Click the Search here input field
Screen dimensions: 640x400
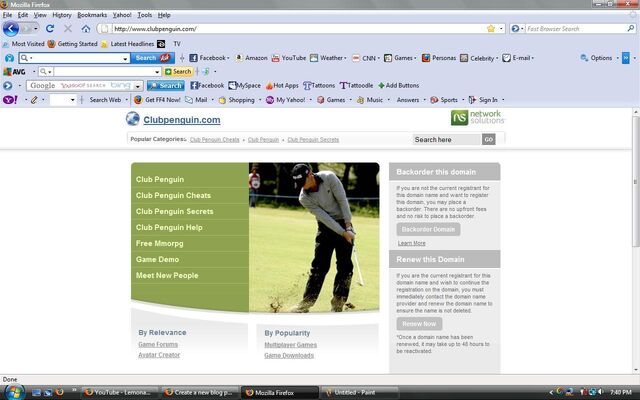[447, 140]
